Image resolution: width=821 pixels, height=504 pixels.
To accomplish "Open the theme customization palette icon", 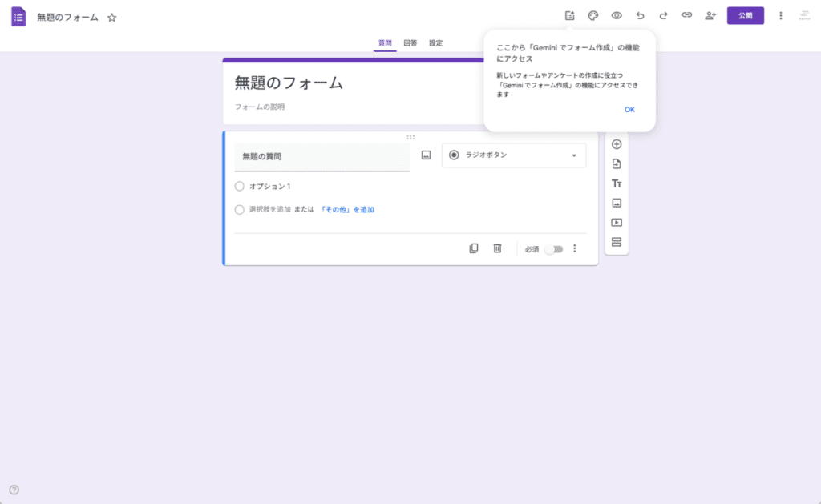I will click(593, 15).
